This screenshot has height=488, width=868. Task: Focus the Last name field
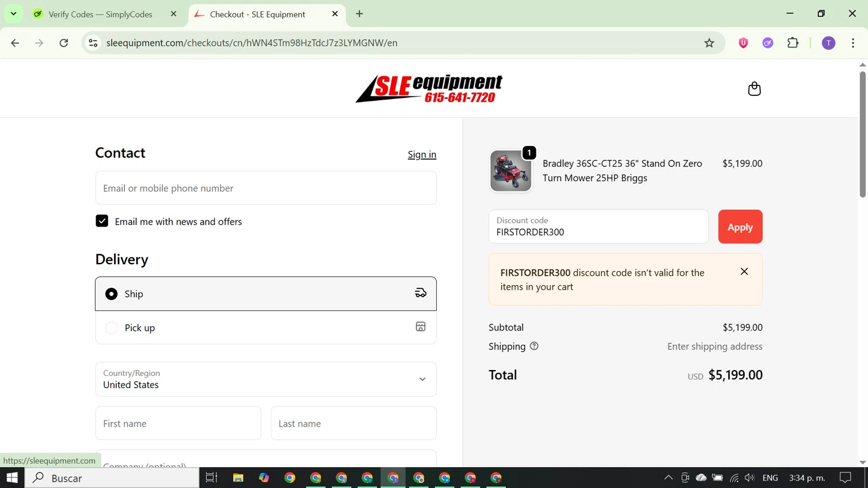point(354,423)
